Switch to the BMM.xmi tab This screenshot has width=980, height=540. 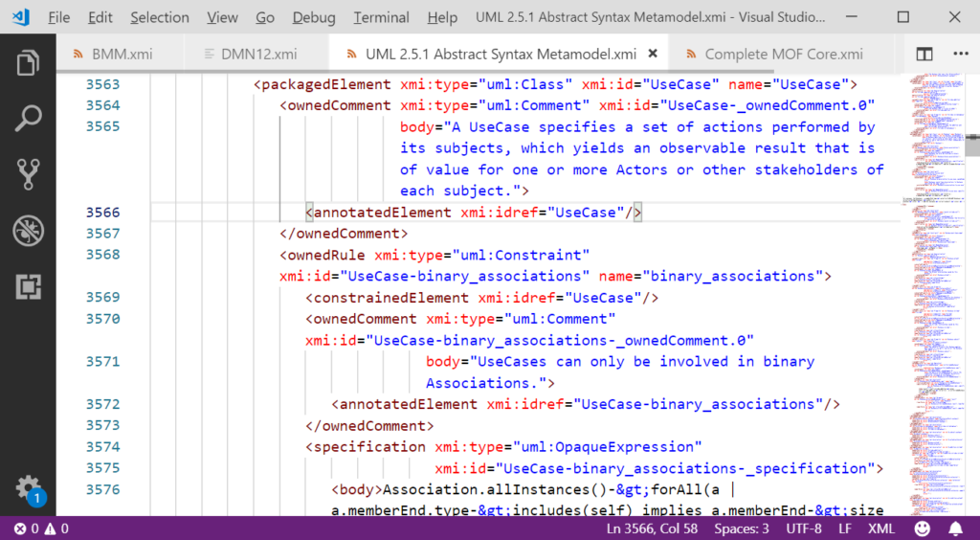pyautogui.click(x=120, y=55)
